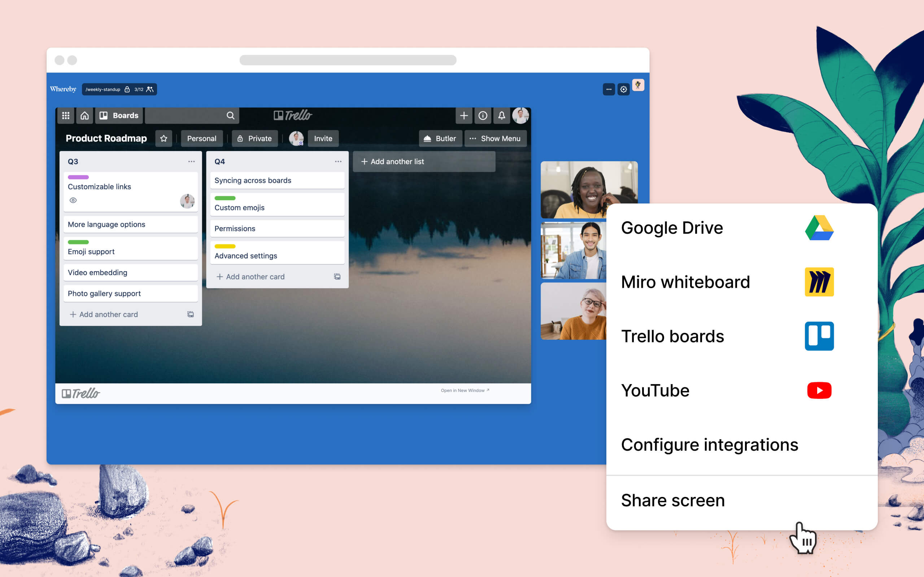The image size is (924, 577).
Task: Toggle board visibility to Private
Action: pyautogui.click(x=255, y=138)
